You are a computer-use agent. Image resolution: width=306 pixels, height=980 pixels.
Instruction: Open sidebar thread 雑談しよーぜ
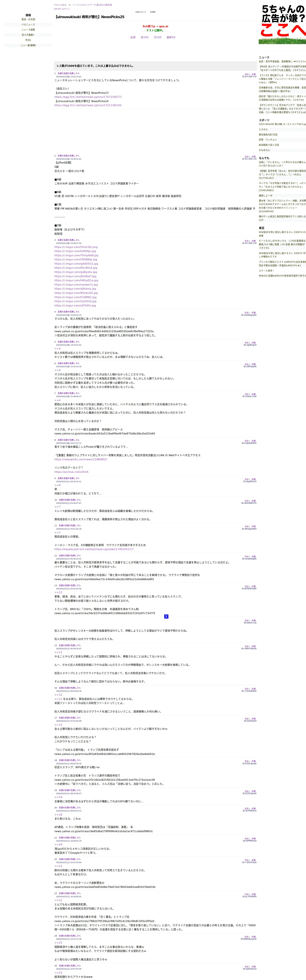tap(266, 196)
